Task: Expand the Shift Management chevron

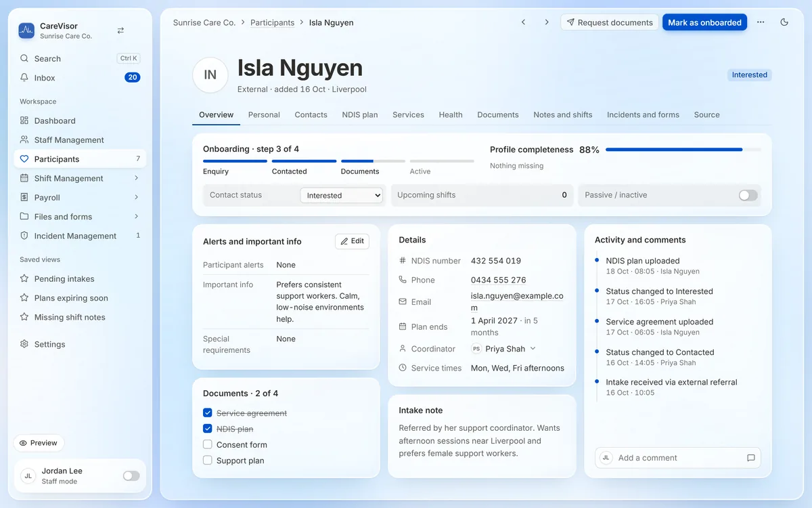Action: click(x=136, y=178)
